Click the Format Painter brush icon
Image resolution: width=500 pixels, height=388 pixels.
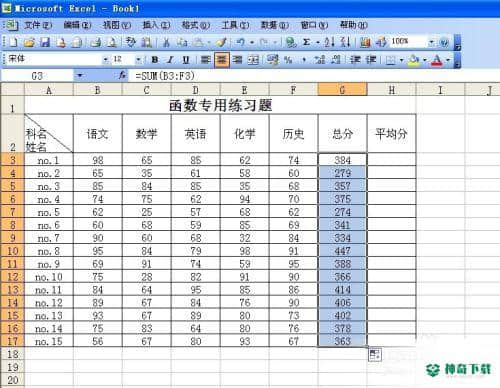[x=221, y=42]
